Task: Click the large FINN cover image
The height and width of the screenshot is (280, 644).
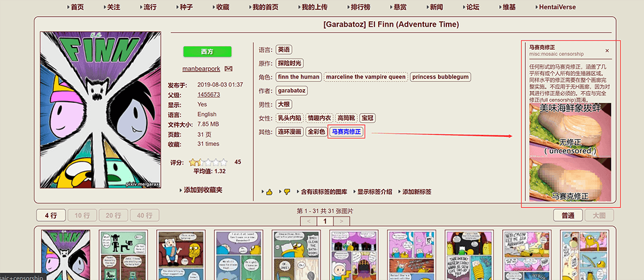Action: click(100, 110)
